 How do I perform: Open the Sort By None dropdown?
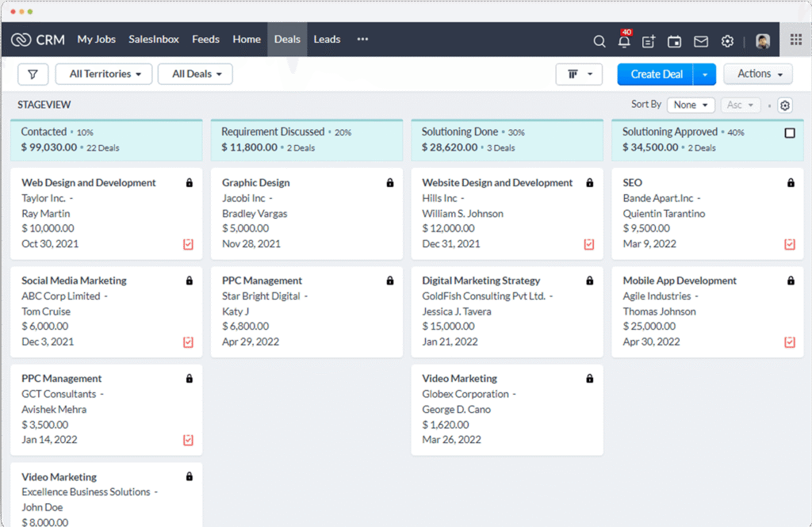(691, 105)
